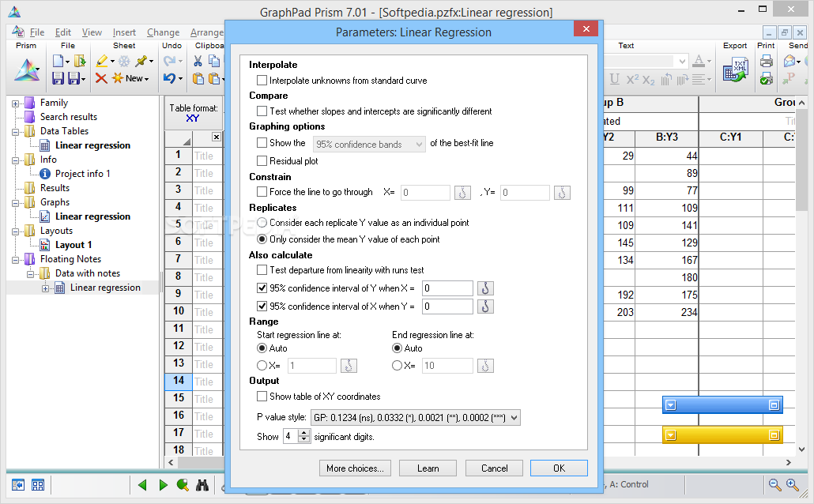
Task: Click the hook icon next to Y when X field
Action: [485, 288]
